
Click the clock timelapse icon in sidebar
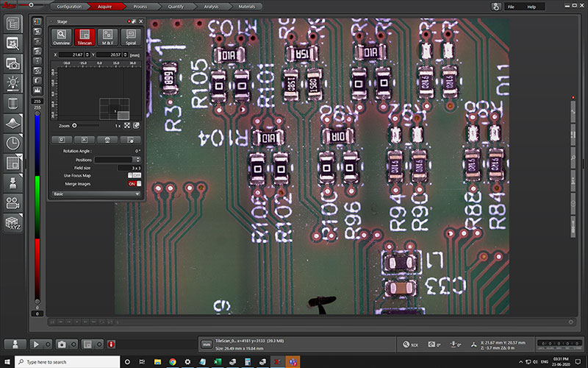[12, 143]
